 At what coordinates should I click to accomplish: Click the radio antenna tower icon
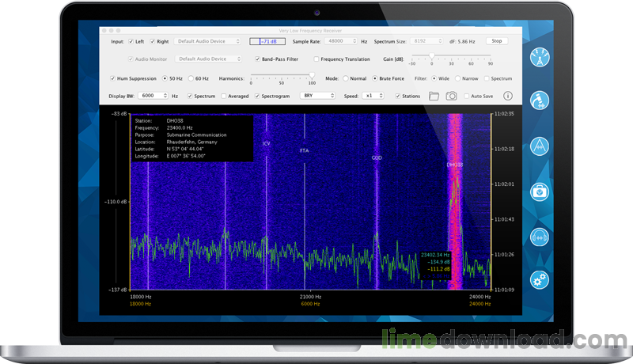540,58
